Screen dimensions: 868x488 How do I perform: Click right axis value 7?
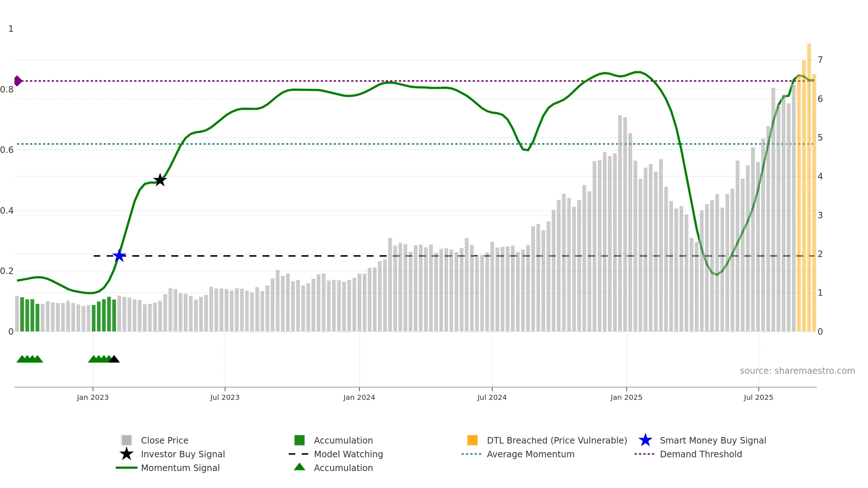(x=820, y=60)
